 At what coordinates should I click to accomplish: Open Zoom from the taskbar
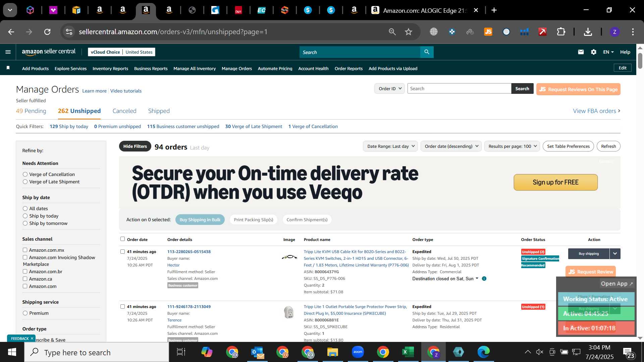pyautogui.click(x=358, y=352)
